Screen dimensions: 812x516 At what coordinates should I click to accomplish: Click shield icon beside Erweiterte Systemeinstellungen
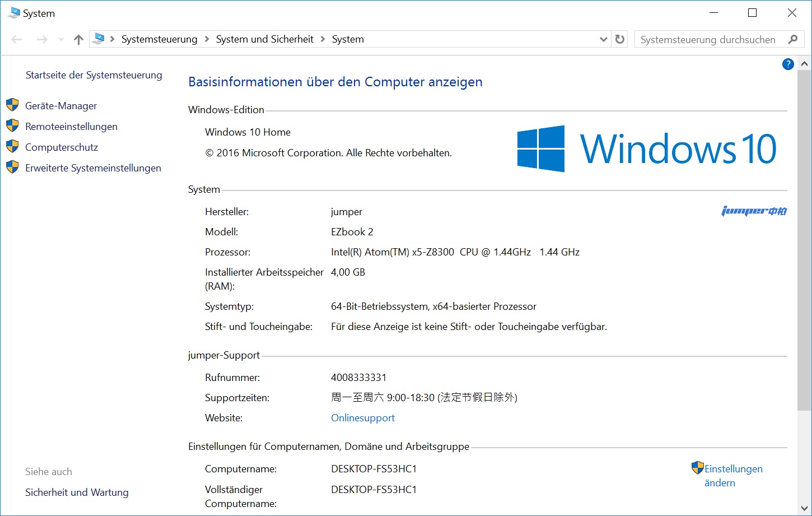click(12, 168)
